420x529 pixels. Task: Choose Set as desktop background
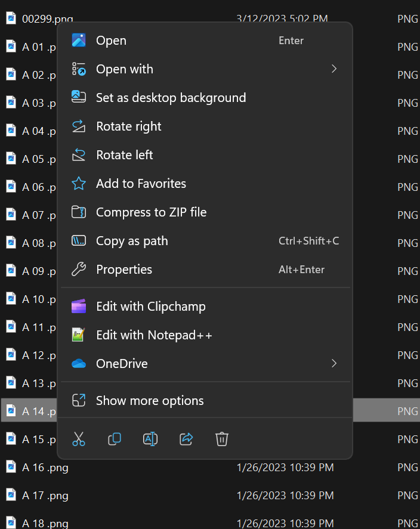pyautogui.click(x=171, y=97)
